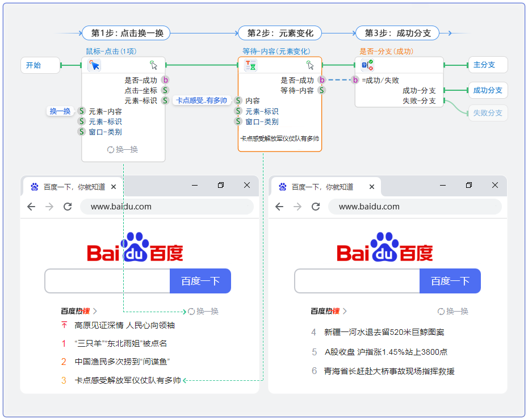Image resolution: width=528 pixels, height=420 pixels.
Task: Expand 百度热搜 chevron in the right browser
Action: click(345, 311)
